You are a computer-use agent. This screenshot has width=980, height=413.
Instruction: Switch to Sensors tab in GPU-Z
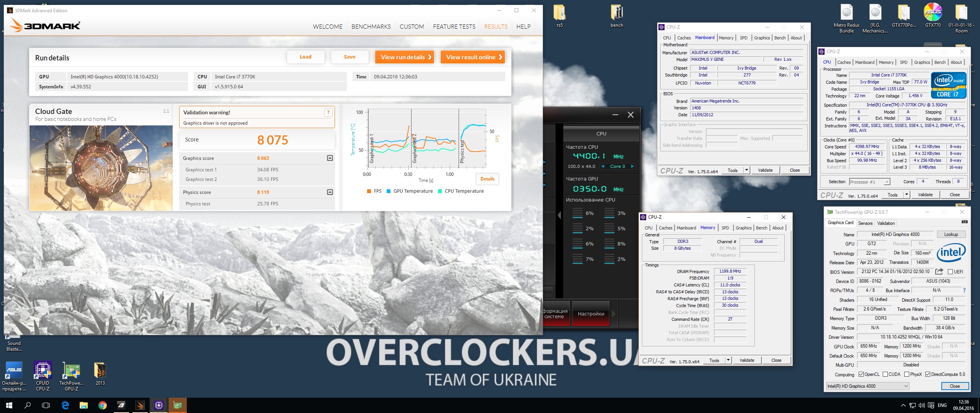(x=865, y=223)
